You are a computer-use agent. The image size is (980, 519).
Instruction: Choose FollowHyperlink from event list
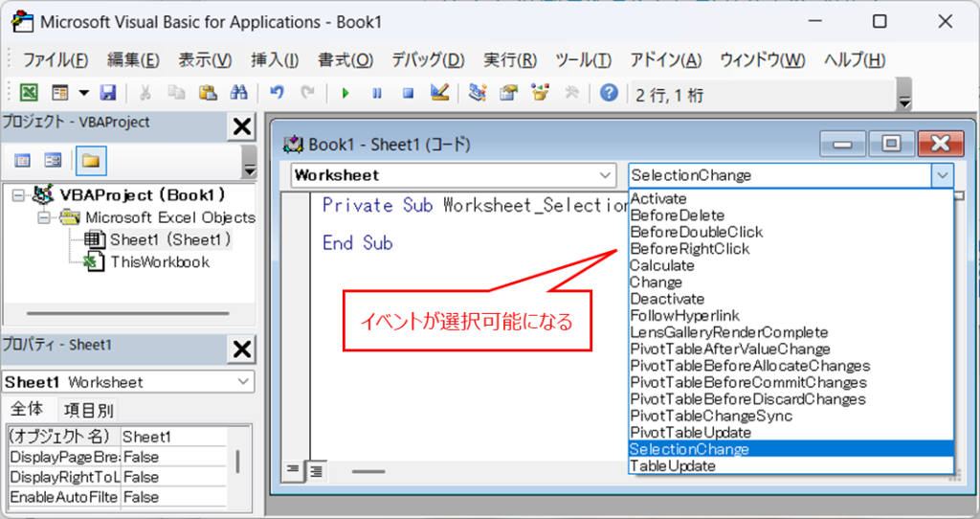(791, 316)
